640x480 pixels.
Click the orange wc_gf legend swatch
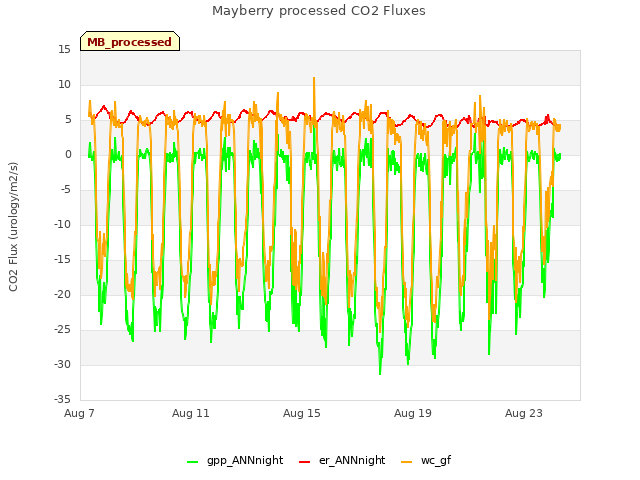click(407, 462)
